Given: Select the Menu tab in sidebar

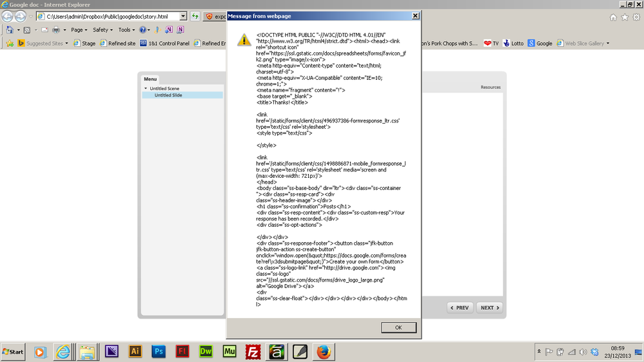Looking at the screenshot, I should pos(150,79).
